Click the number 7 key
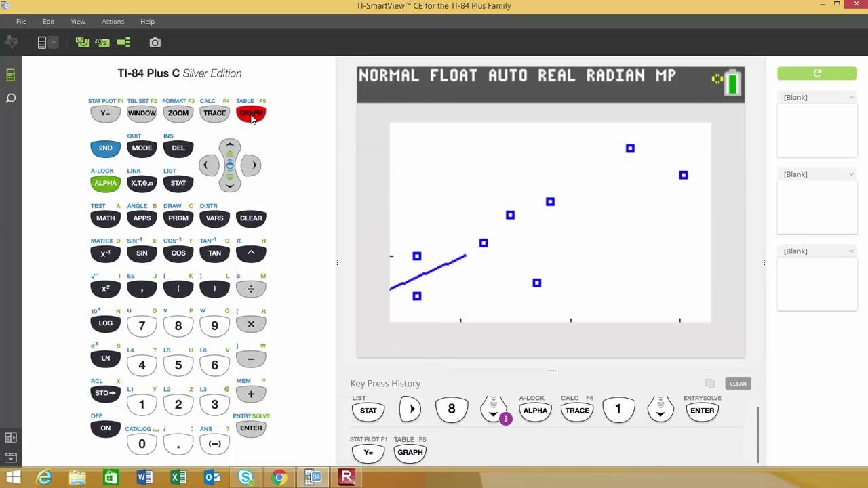868x488 pixels. 142,326
